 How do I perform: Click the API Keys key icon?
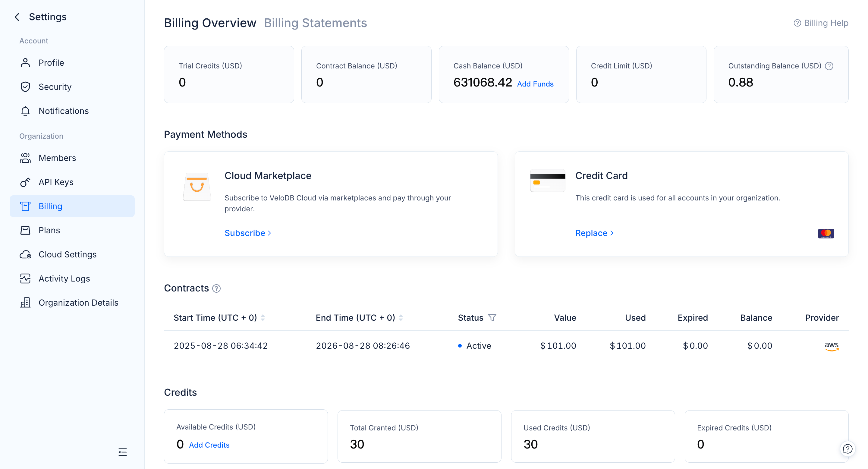[x=25, y=182]
